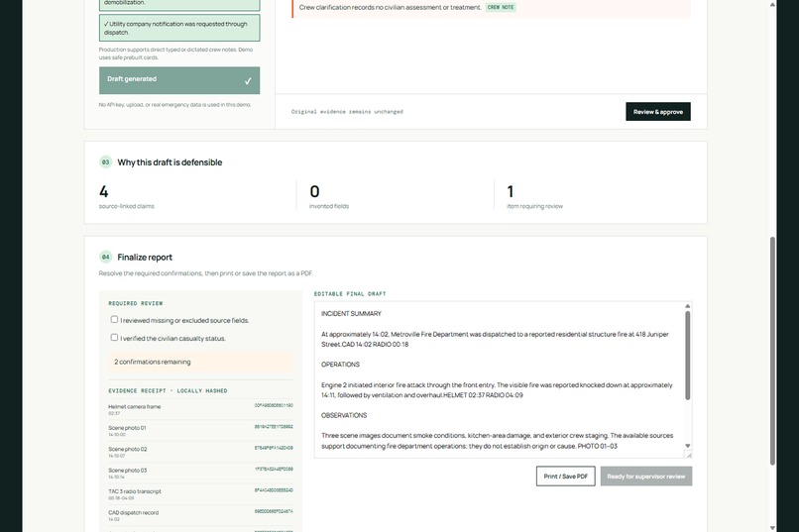Click inside the editable final draft text area
This screenshot has height=532, width=799.
[x=499, y=379]
